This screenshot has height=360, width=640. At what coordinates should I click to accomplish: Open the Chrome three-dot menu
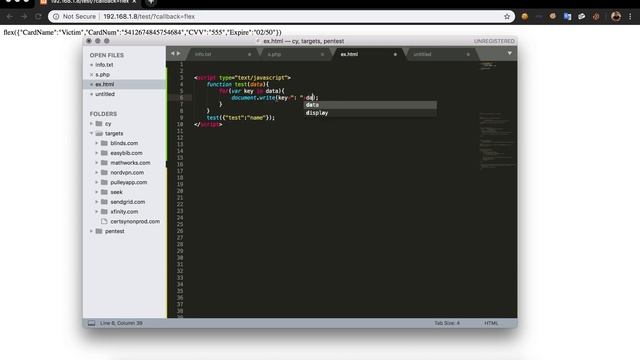pyautogui.click(x=630, y=16)
